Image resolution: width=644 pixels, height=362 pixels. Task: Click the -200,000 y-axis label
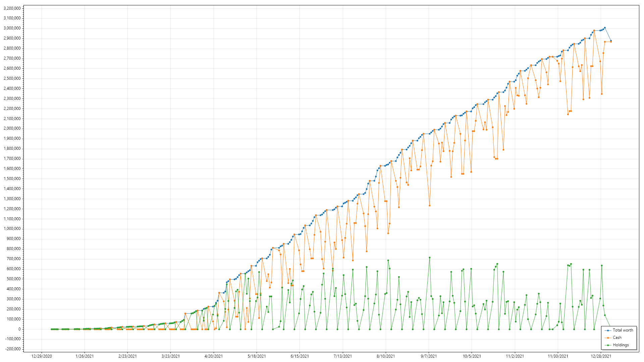coord(12,349)
